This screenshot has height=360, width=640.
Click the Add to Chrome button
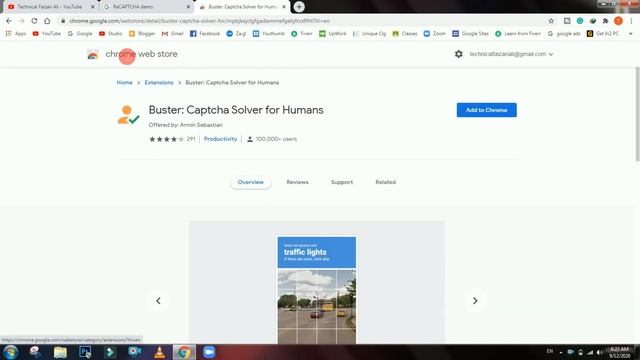(x=487, y=110)
